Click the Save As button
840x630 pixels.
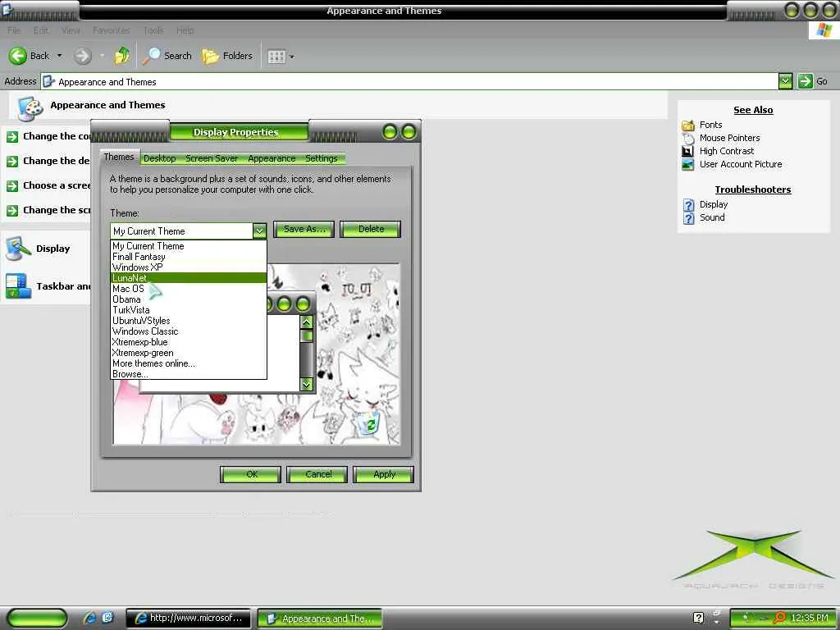click(x=304, y=230)
